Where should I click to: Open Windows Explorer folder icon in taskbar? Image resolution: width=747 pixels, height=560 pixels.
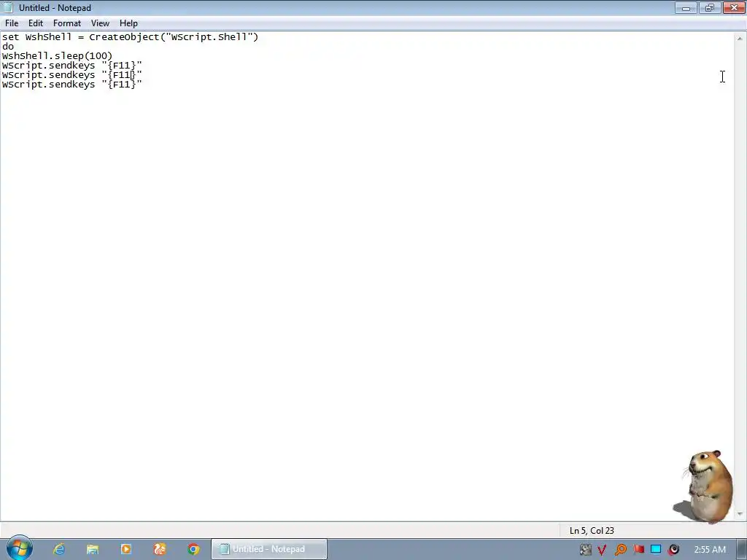point(93,549)
